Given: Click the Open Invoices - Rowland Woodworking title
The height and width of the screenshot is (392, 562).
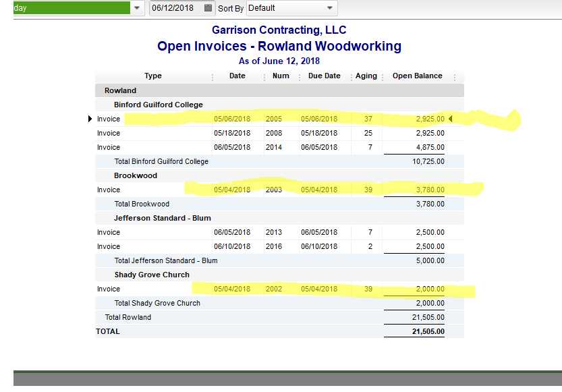Looking at the screenshot, I should [279, 47].
